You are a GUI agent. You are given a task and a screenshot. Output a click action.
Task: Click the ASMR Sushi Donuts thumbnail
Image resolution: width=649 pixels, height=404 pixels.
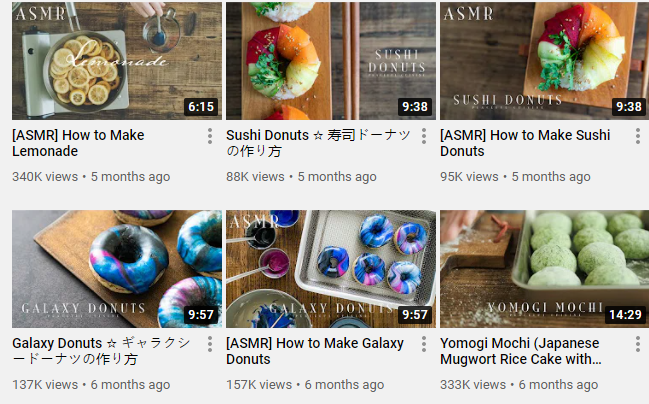pyautogui.click(x=544, y=61)
